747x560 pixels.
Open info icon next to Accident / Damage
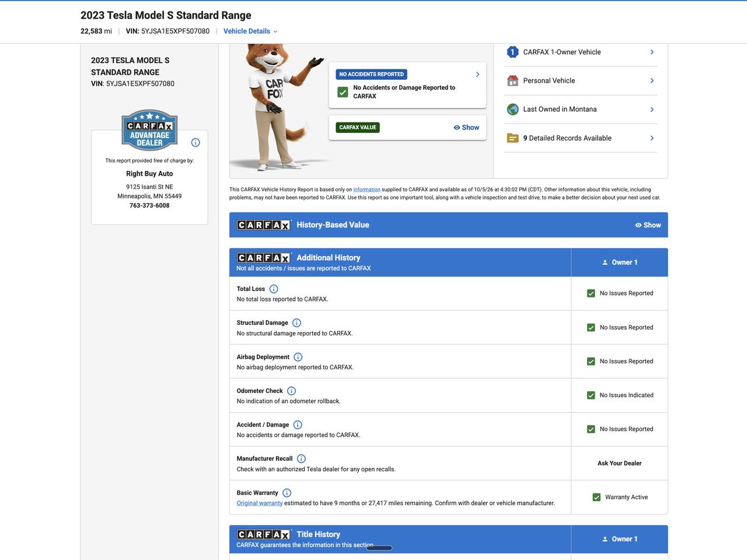coord(298,425)
